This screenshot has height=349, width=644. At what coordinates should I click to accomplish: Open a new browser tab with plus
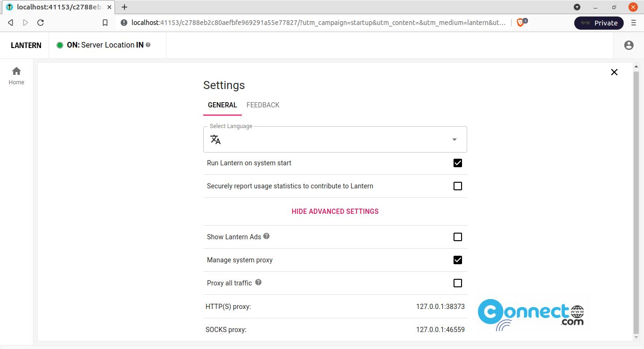pos(124,7)
